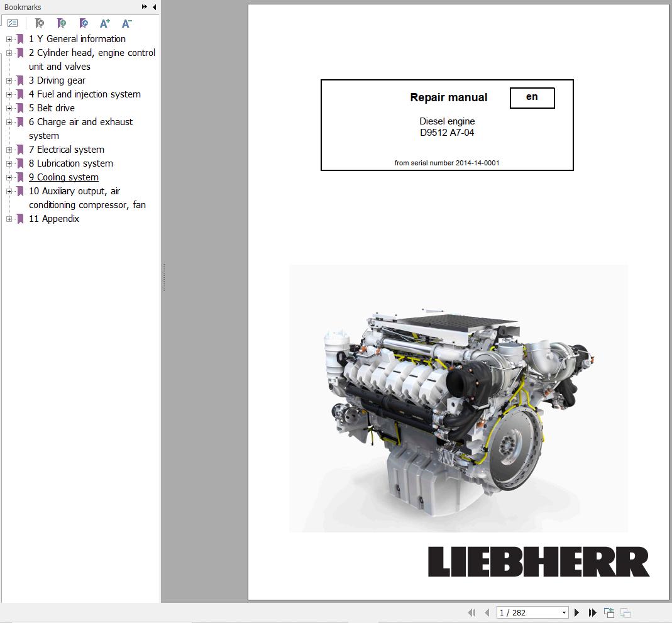Expand the '6 Charge air and exhaust' bookmark

[9, 122]
